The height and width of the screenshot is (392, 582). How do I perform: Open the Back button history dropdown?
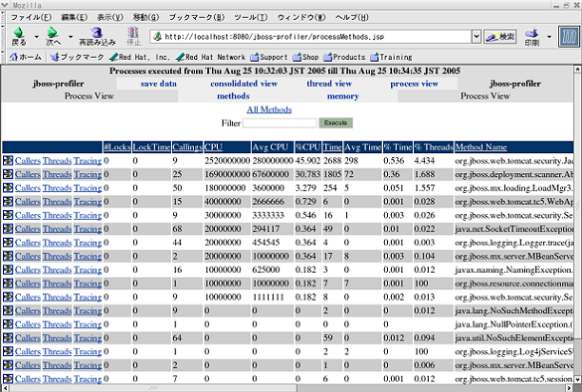tap(37, 37)
